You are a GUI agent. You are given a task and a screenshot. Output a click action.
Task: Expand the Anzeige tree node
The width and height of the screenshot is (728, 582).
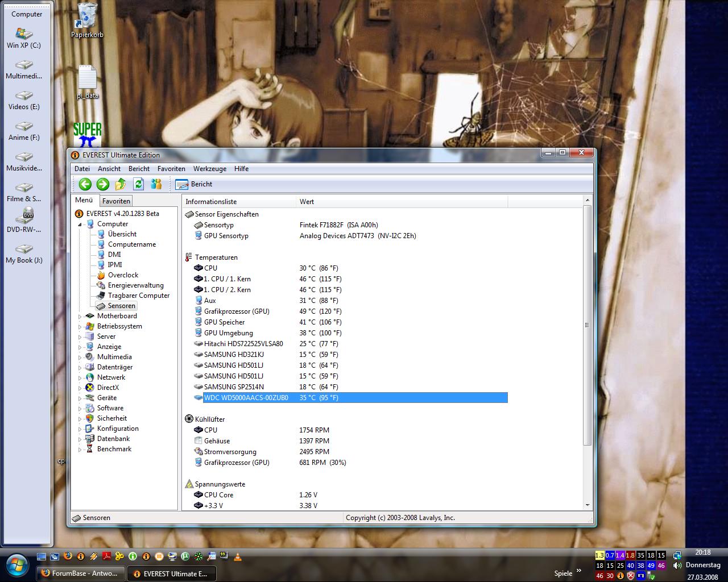click(x=80, y=347)
